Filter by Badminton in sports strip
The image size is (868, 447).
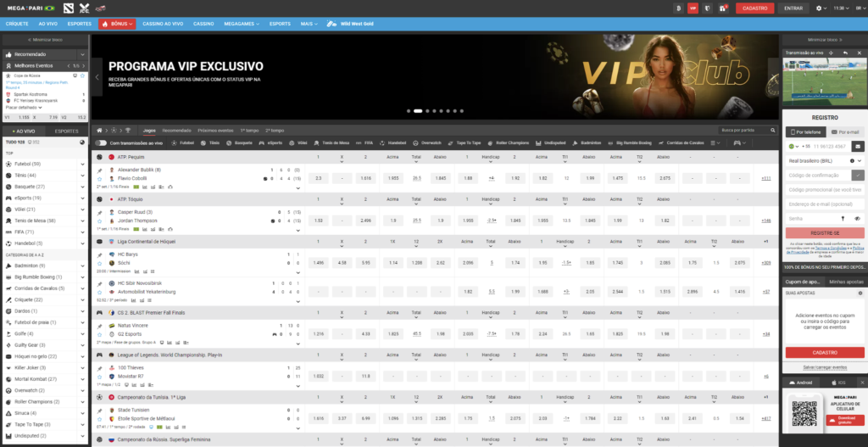click(587, 142)
